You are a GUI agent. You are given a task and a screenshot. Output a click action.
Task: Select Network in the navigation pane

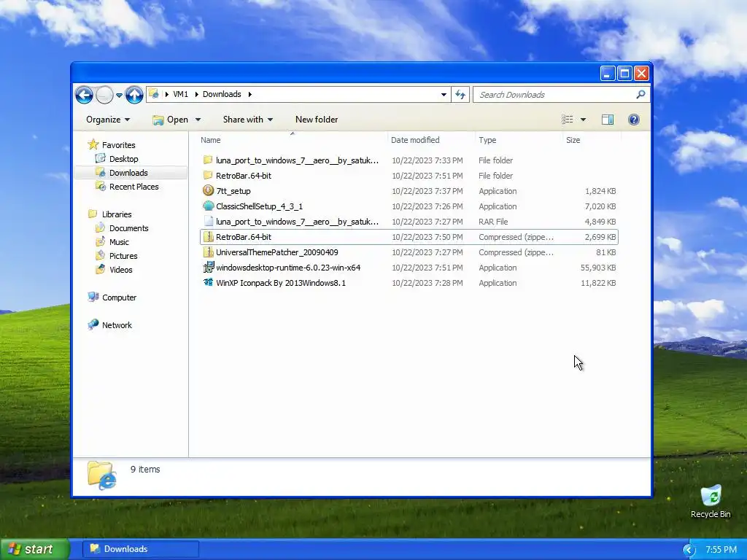(x=117, y=324)
